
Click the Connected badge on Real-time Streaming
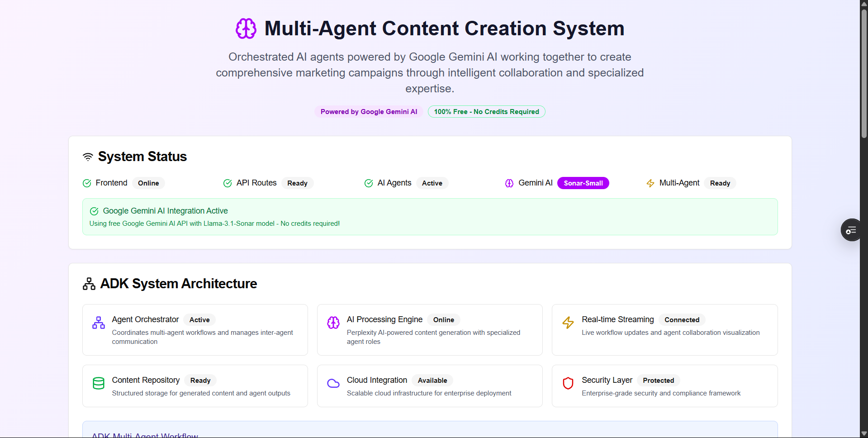click(682, 320)
